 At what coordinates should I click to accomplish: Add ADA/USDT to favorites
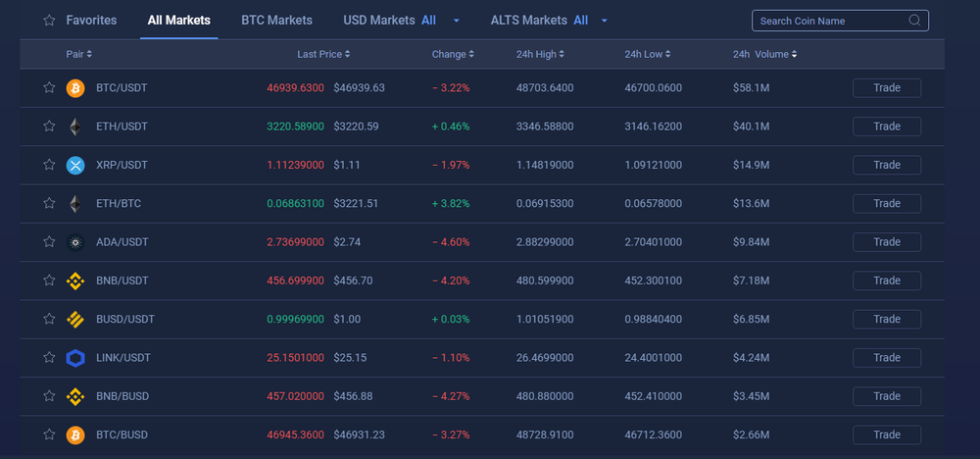point(49,241)
